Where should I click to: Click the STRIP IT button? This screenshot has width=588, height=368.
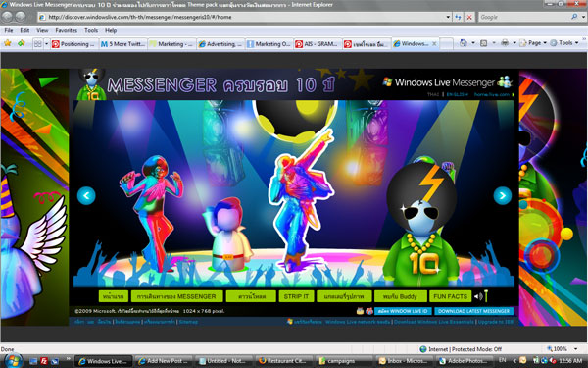click(x=296, y=296)
